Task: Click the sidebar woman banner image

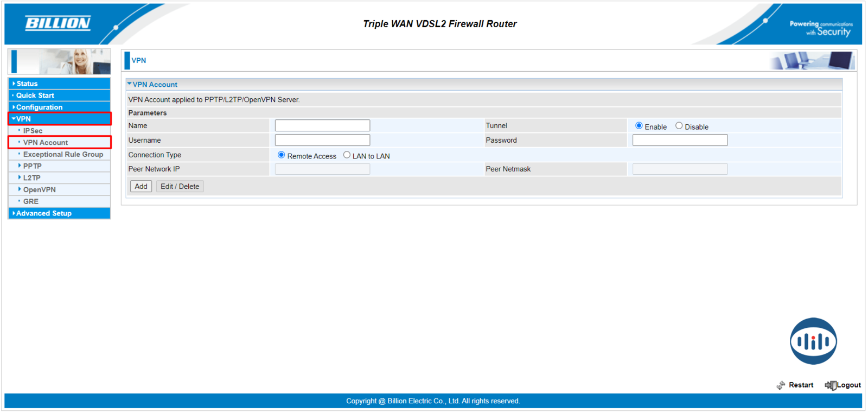Action: coord(60,61)
